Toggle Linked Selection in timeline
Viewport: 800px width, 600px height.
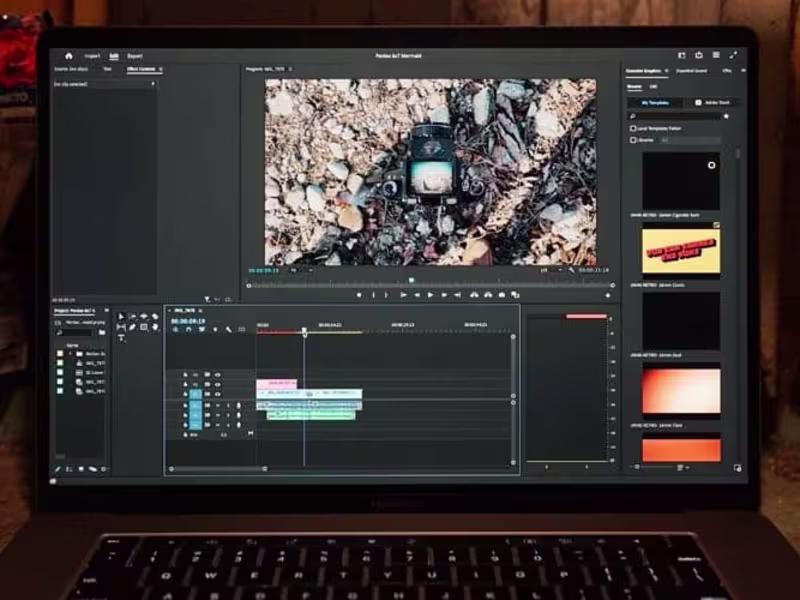pos(202,330)
